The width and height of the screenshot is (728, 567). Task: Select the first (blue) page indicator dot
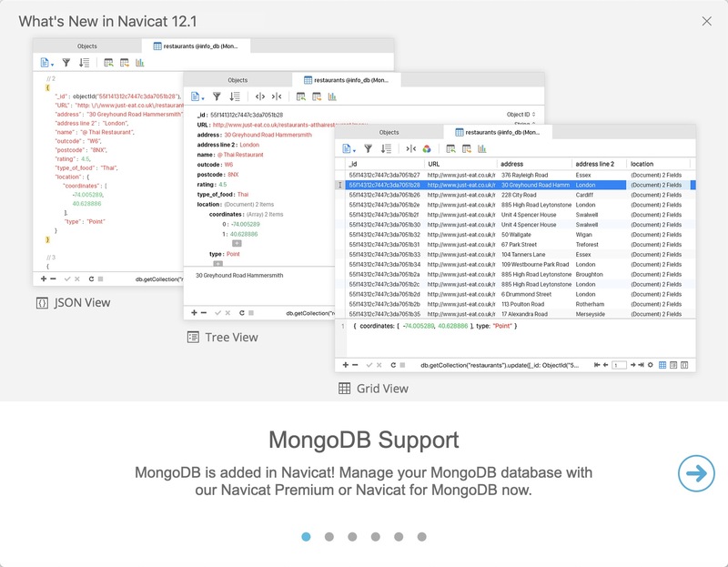(306, 537)
